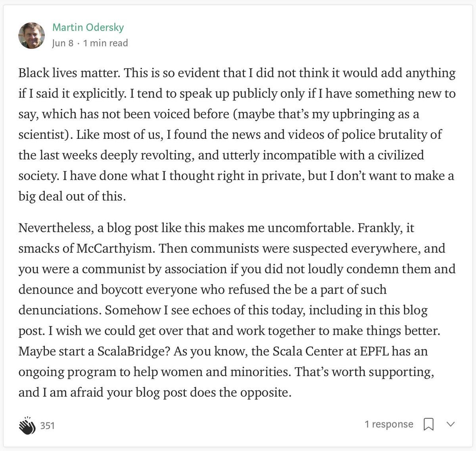Expand the more-options chevron beside bookmark
476x451 pixels.
point(450,424)
